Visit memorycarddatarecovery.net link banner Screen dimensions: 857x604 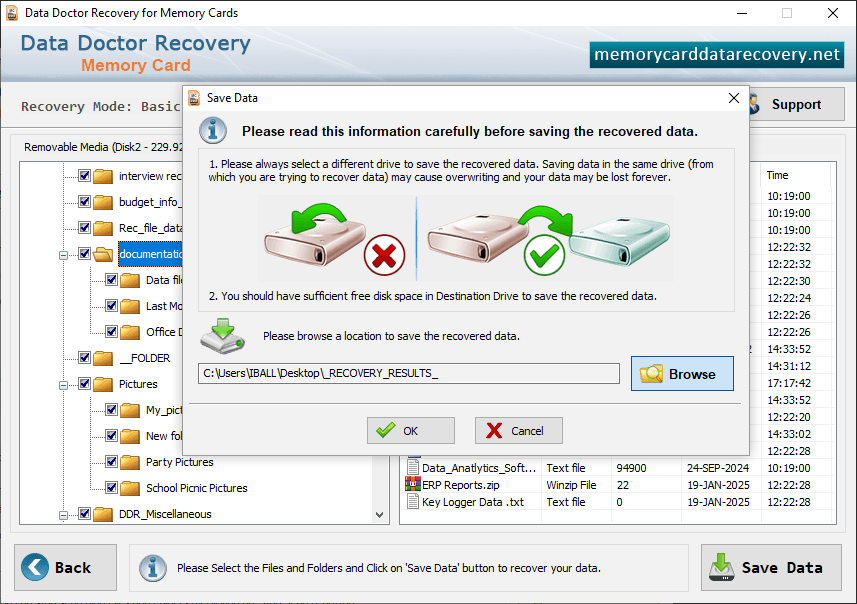717,55
